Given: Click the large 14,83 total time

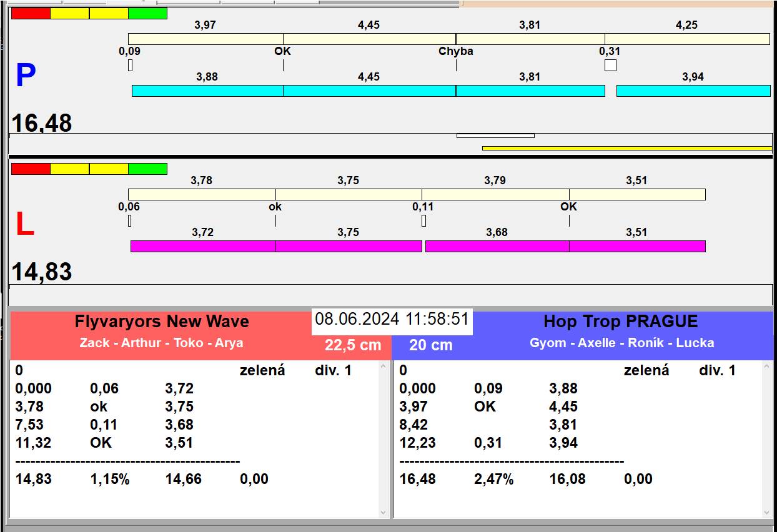Looking at the screenshot, I should tap(42, 272).
